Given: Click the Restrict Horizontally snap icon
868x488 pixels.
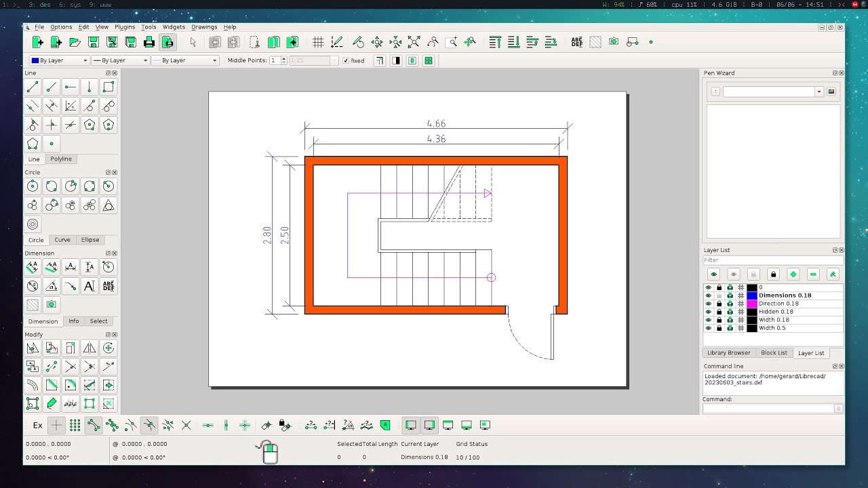Looking at the screenshot, I should 208,426.
